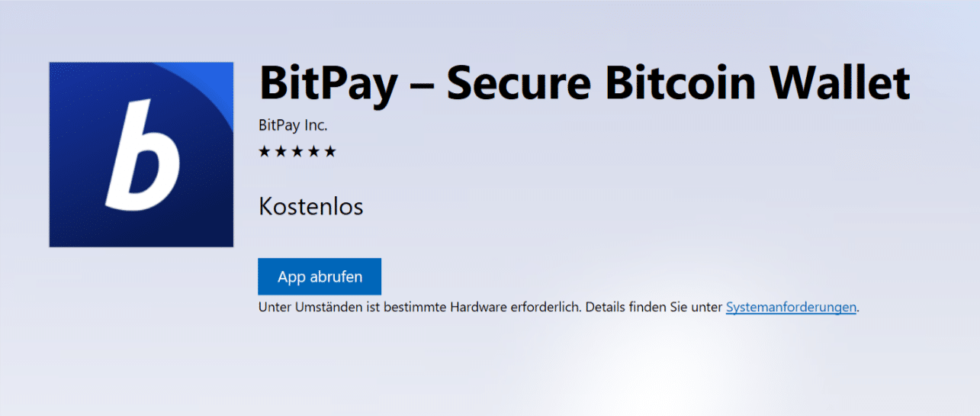Click the word "BitPay" in the title

point(328,83)
